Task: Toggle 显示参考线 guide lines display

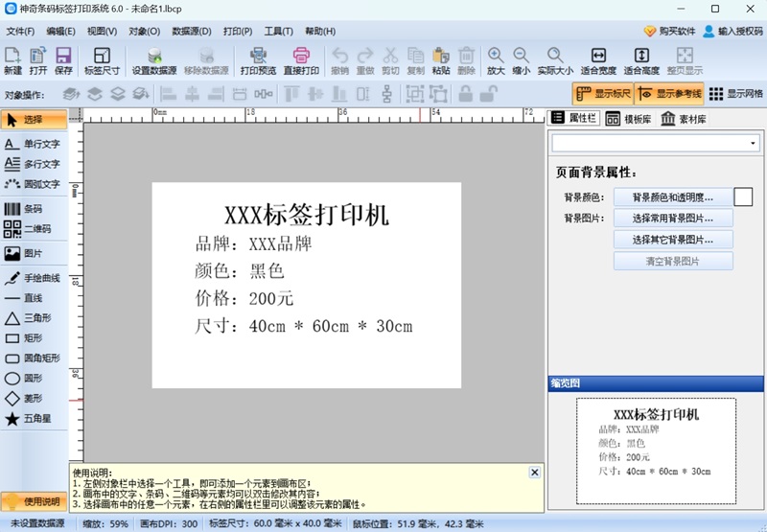Action: click(x=668, y=94)
